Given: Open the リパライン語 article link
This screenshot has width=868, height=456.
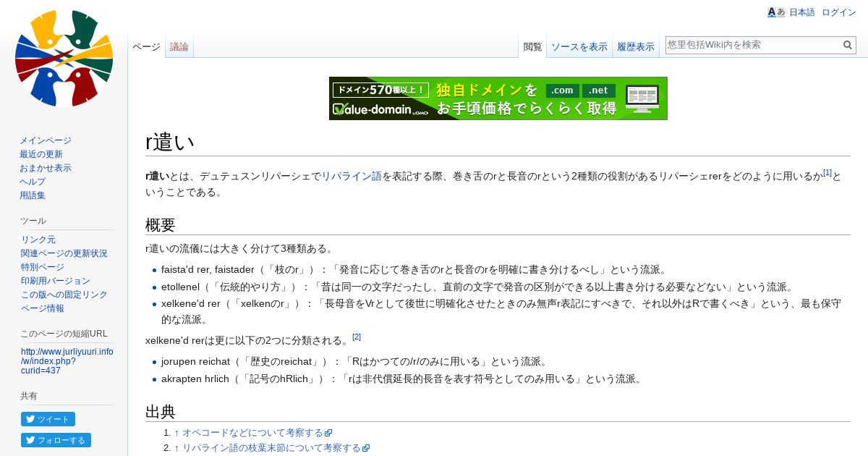Looking at the screenshot, I should coord(351,176).
